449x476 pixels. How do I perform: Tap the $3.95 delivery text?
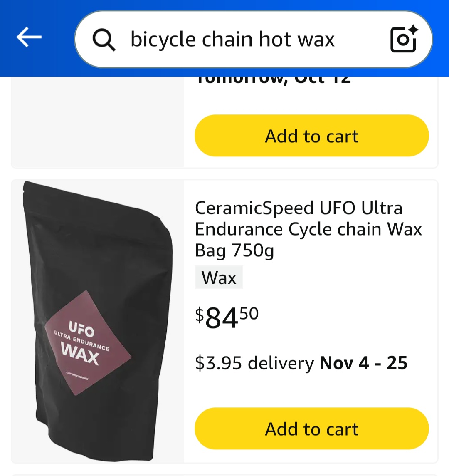point(254,363)
